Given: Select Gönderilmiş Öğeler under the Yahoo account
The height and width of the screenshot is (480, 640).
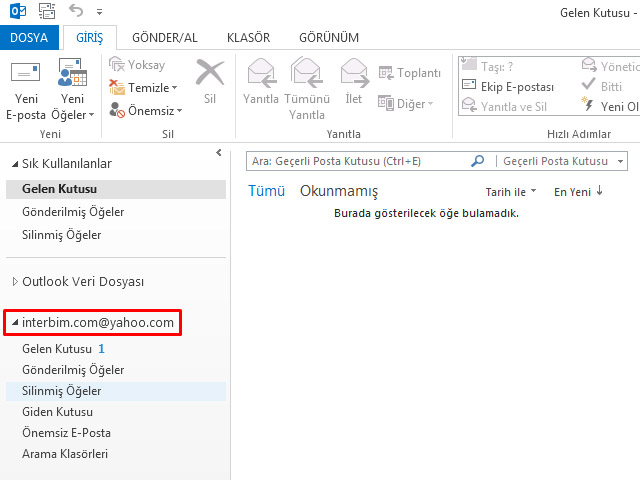Looking at the screenshot, I should tap(73, 370).
